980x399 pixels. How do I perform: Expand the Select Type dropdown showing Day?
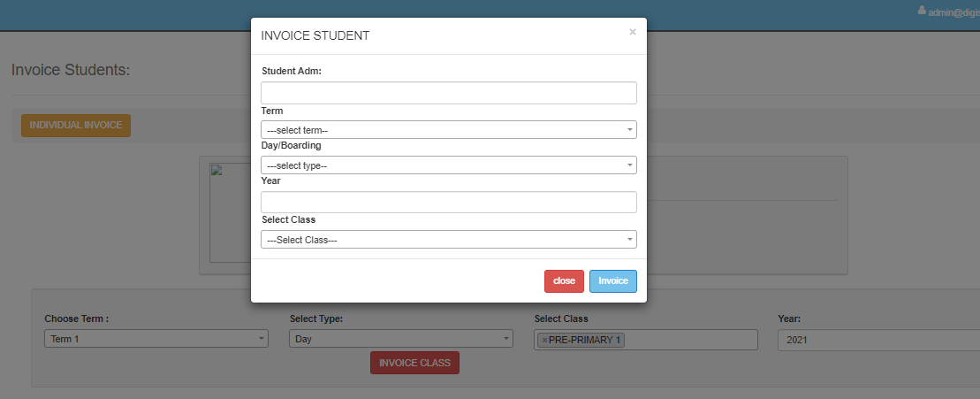pyautogui.click(x=400, y=339)
